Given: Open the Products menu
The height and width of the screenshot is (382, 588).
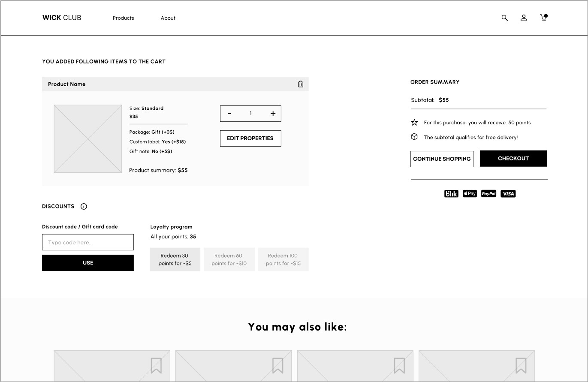Looking at the screenshot, I should (124, 18).
